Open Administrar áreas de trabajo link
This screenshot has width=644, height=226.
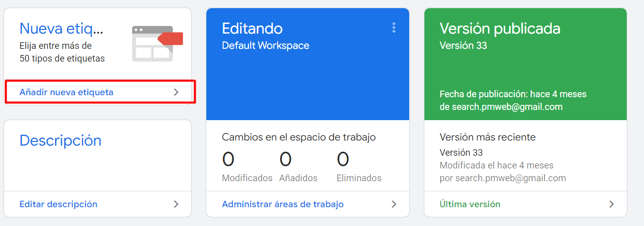(x=283, y=204)
